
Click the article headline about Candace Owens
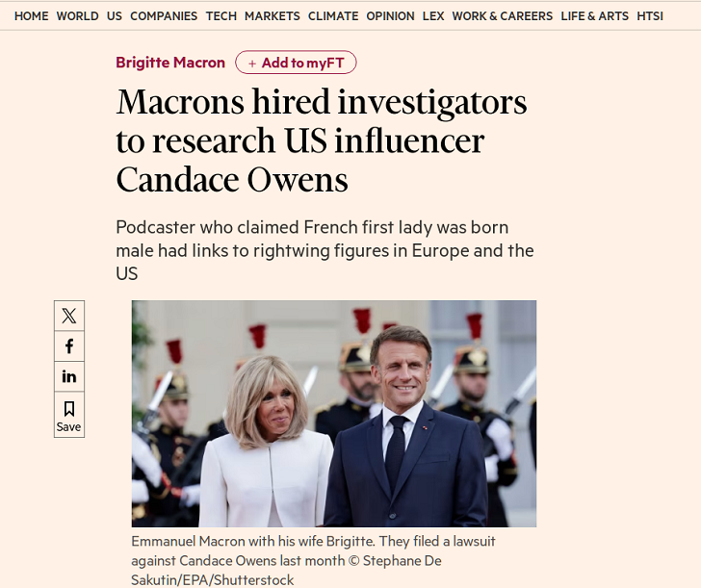[321, 141]
